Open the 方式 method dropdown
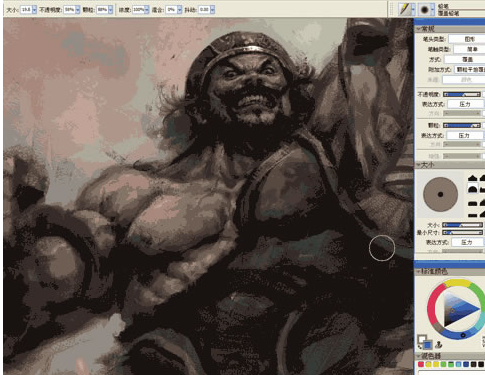 465,59
